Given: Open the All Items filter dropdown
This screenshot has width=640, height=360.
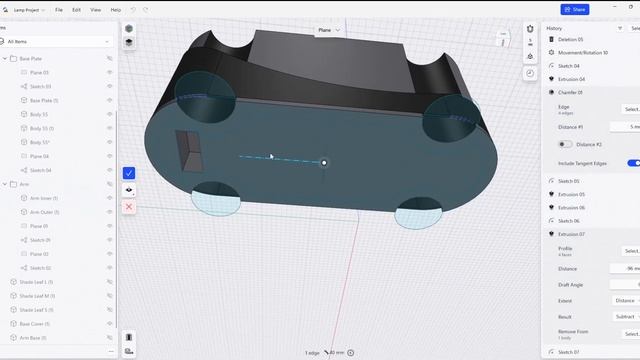Looking at the screenshot, I should click(56, 42).
